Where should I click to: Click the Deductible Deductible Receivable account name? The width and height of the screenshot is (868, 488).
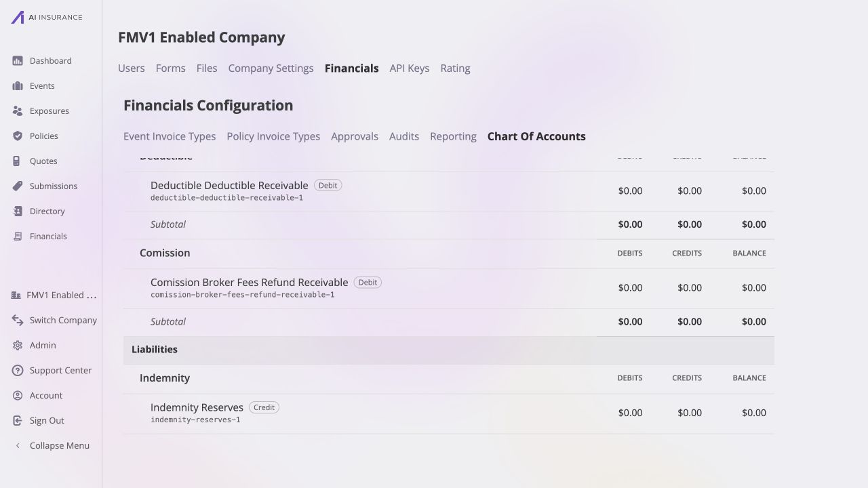pos(229,186)
